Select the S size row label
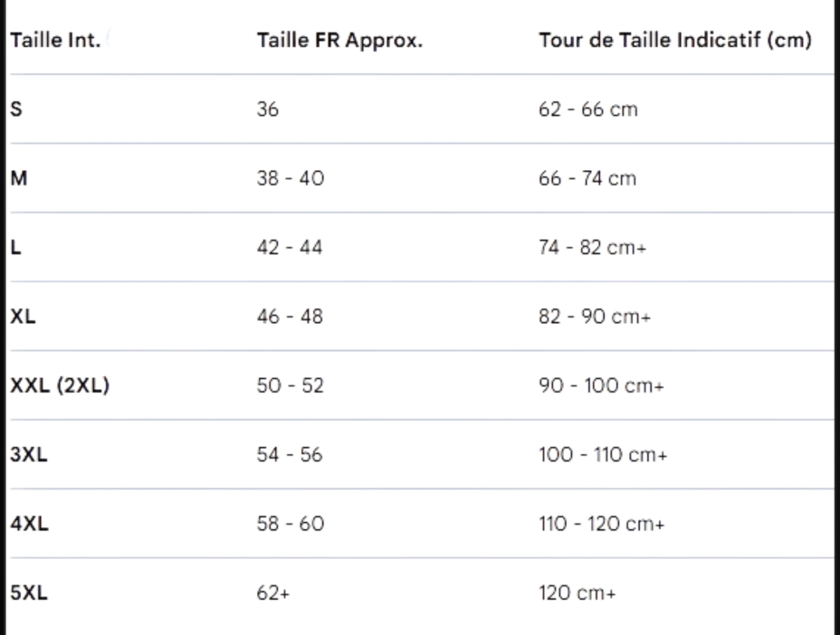 (x=15, y=109)
